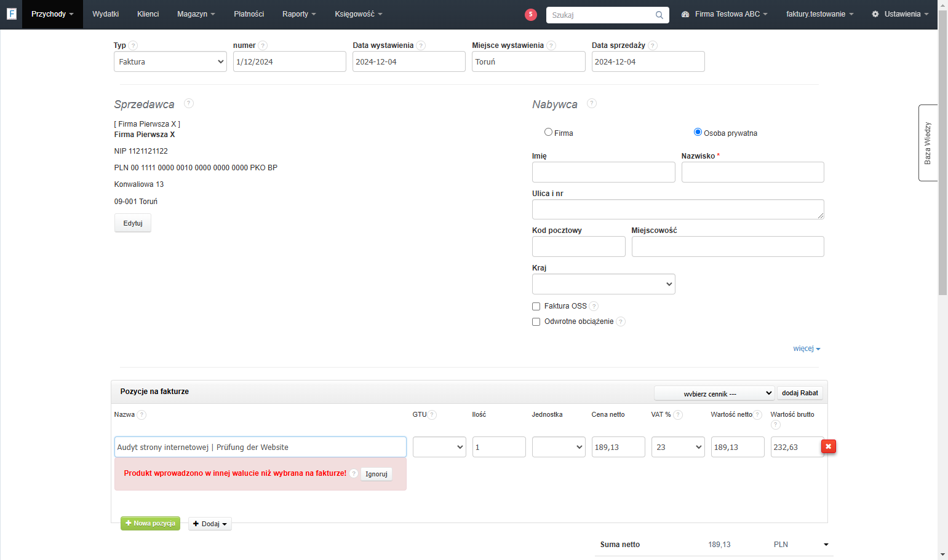Click help icon next to Nabywca

tap(592, 103)
